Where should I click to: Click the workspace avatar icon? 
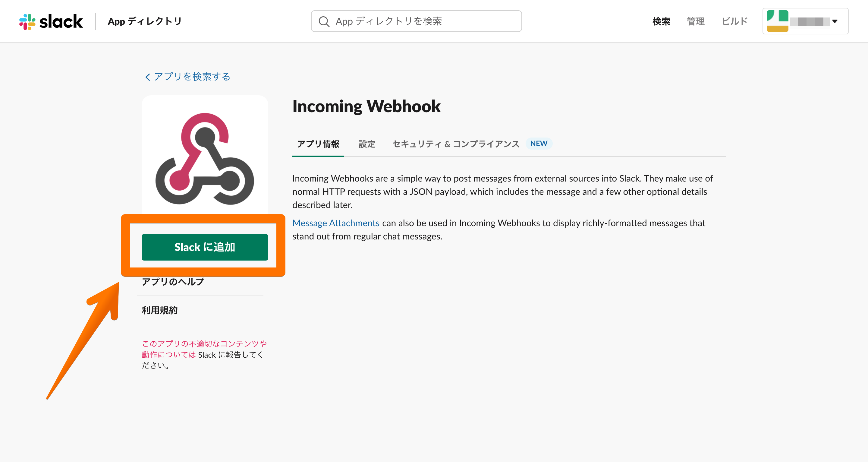[777, 21]
